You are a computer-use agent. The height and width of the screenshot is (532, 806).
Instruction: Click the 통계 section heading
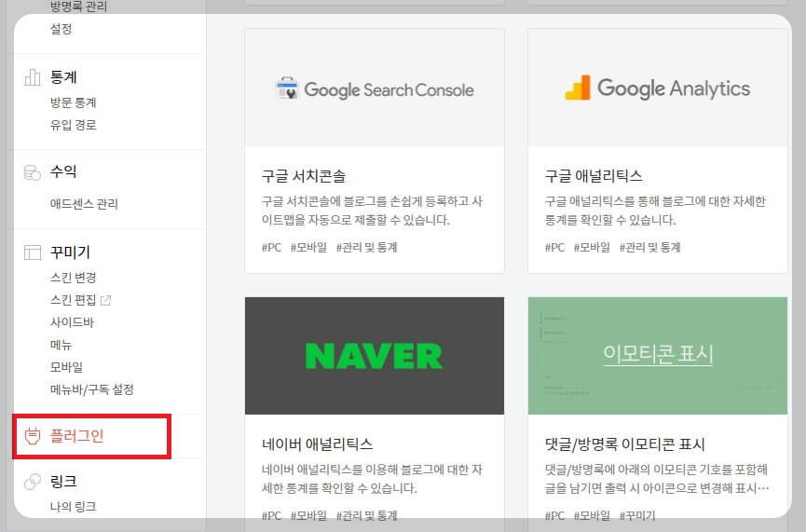coord(63,77)
